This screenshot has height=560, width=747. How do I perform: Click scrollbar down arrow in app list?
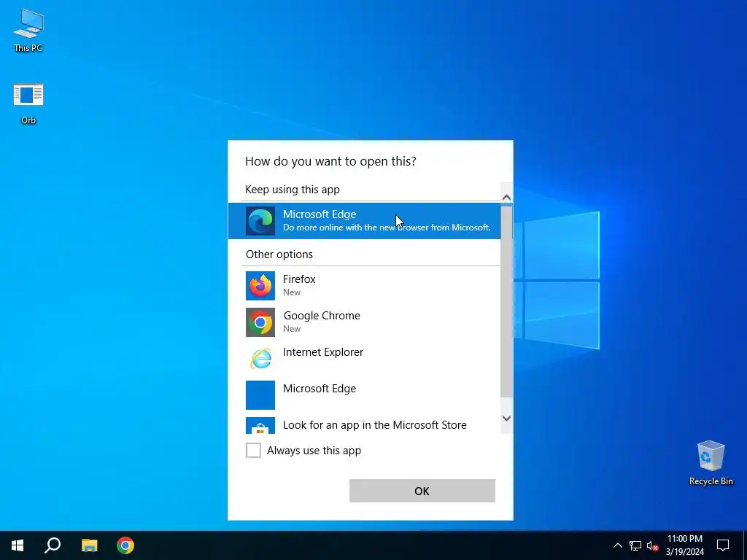point(506,418)
